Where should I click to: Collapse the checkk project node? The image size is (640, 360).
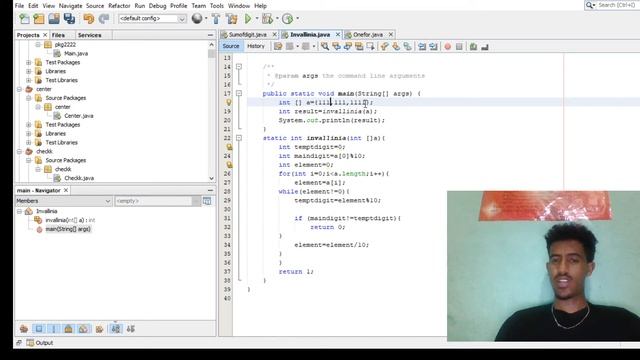pos(19,151)
